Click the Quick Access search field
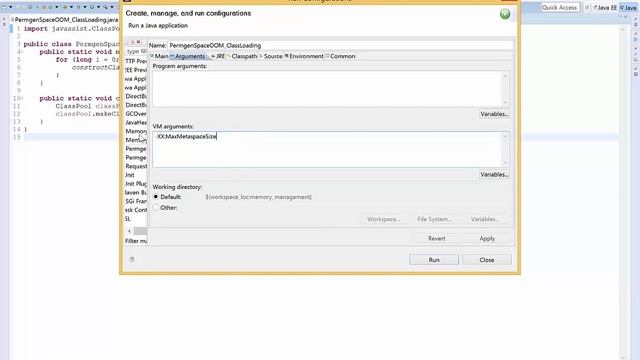The height and width of the screenshot is (360, 640). coord(560,7)
